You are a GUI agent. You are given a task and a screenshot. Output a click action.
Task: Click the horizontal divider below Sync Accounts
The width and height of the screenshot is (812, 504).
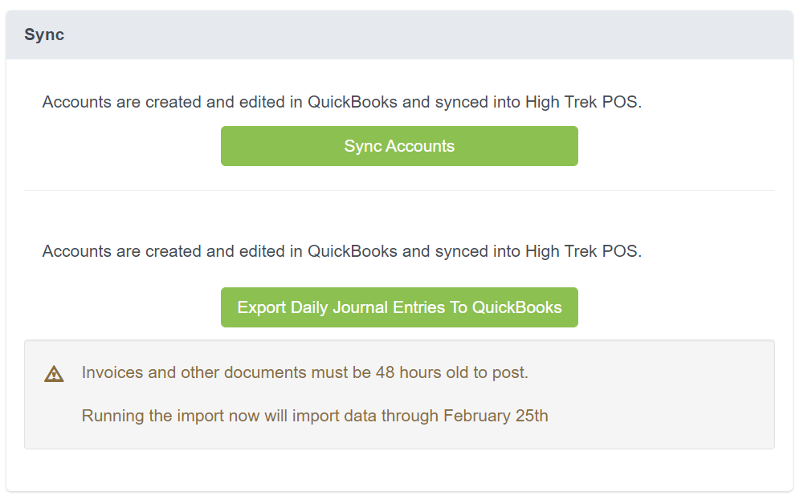pyautogui.click(x=399, y=190)
